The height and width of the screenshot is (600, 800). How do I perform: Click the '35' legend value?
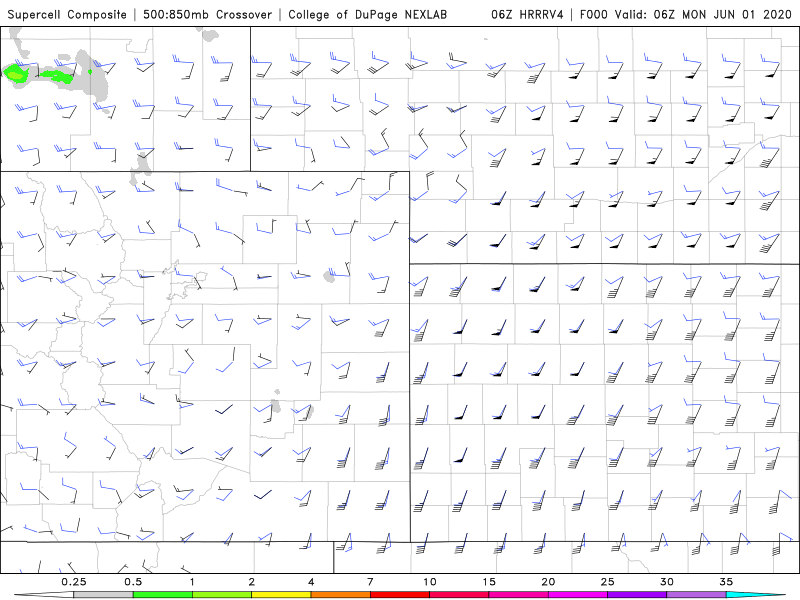coord(726,582)
